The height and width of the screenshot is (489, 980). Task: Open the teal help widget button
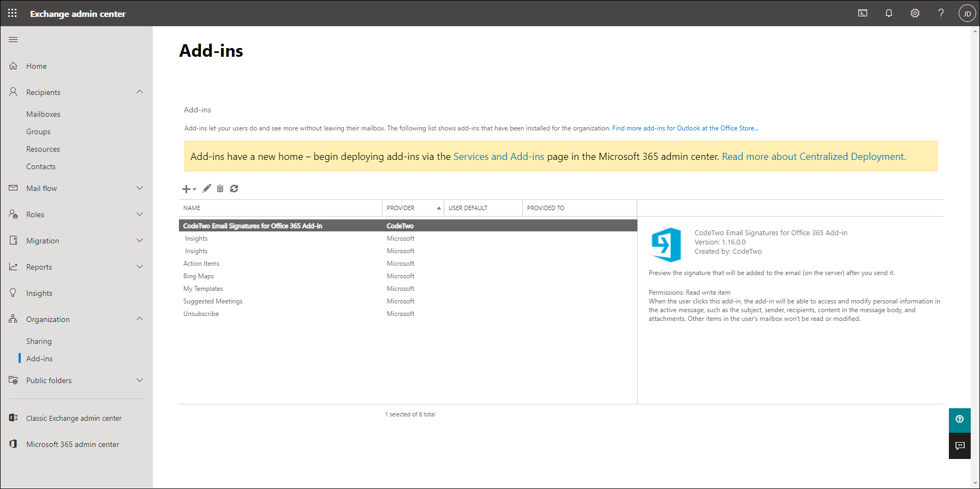click(x=959, y=420)
